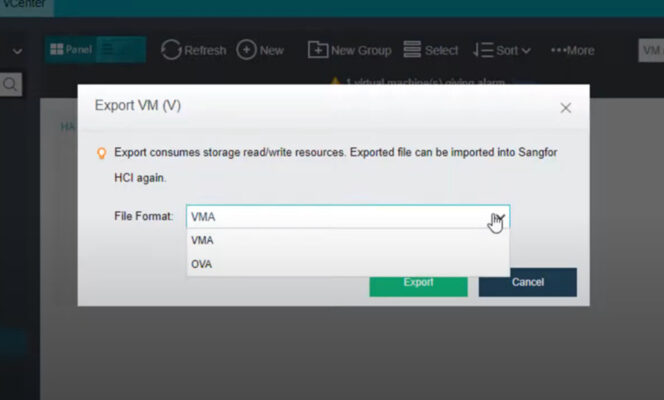The height and width of the screenshot is (400, 664).
Task: Click the search magnifier icon
Action: (10, 84)
